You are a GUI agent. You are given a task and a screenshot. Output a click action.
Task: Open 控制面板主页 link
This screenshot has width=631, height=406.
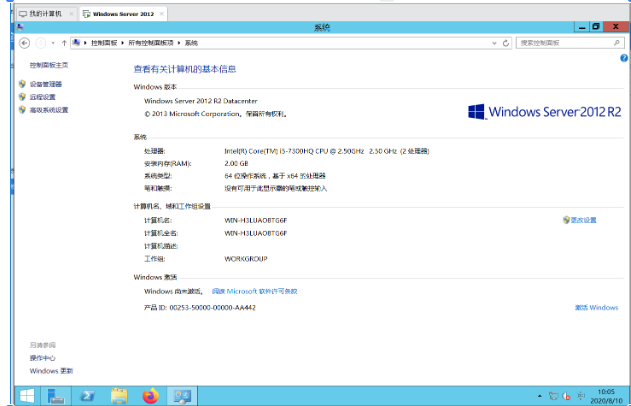click(x=49, y=65)
